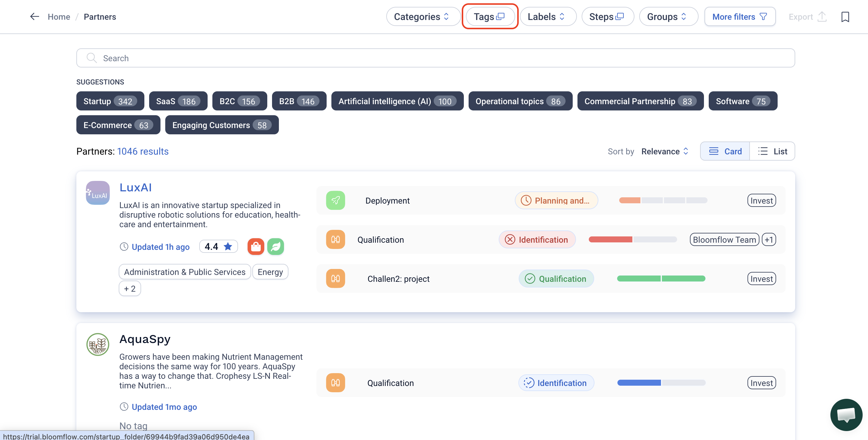Click LuxAI red Identification status badge
This screenshot has height=440, width=868.
pyautogui.click(x=537, y=239)
